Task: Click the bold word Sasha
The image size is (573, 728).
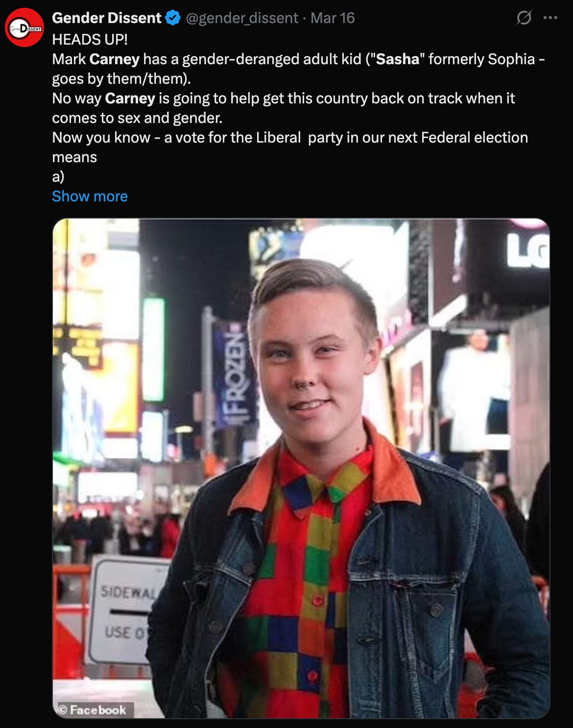Action: point(398,59)
